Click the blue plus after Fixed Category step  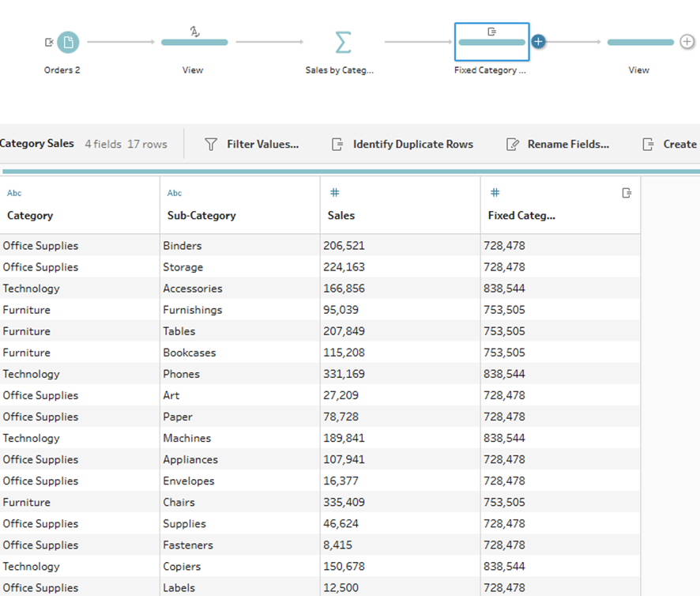point(539,41)
